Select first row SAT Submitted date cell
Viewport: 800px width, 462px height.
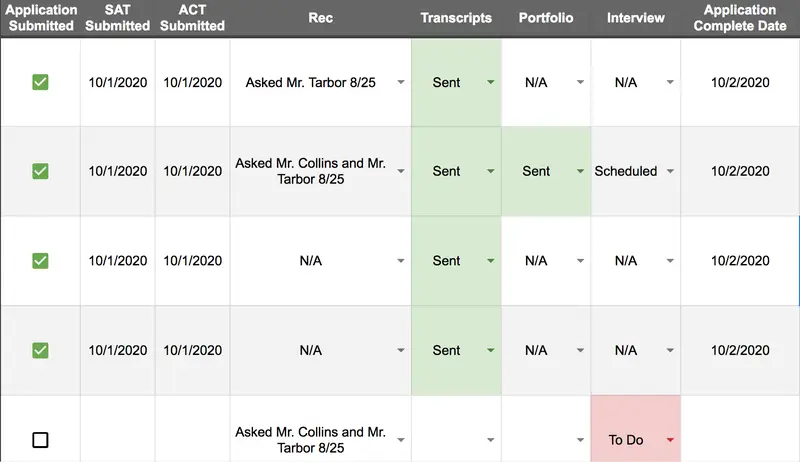(x=117, y=82)
